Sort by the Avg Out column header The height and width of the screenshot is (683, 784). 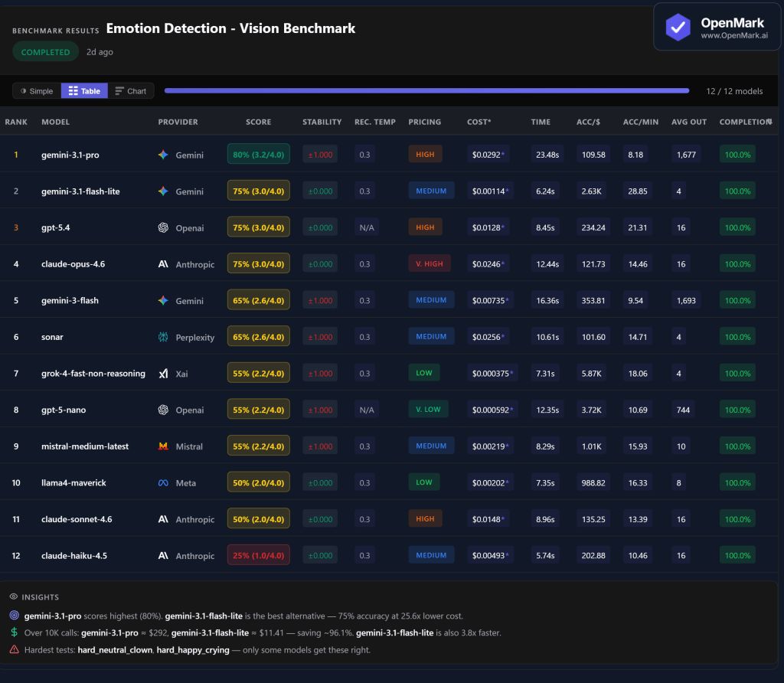click(689, 122)
